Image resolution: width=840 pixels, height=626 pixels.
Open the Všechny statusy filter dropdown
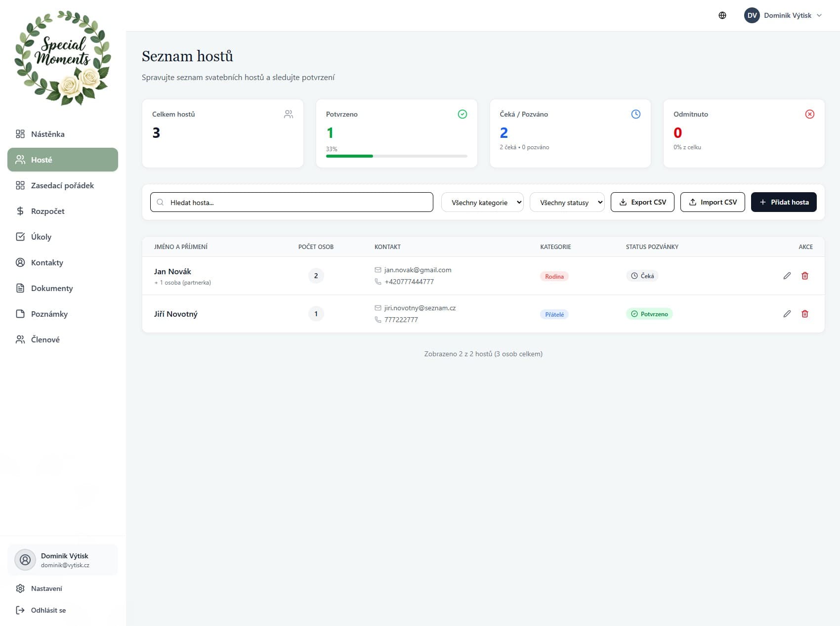(x=567, y=202)
